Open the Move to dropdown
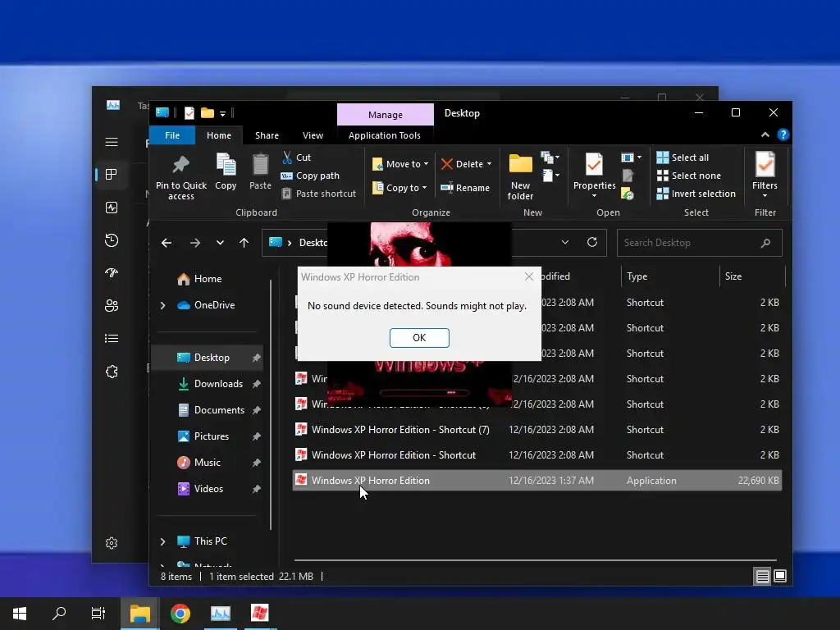 click(x=400, y=164)
